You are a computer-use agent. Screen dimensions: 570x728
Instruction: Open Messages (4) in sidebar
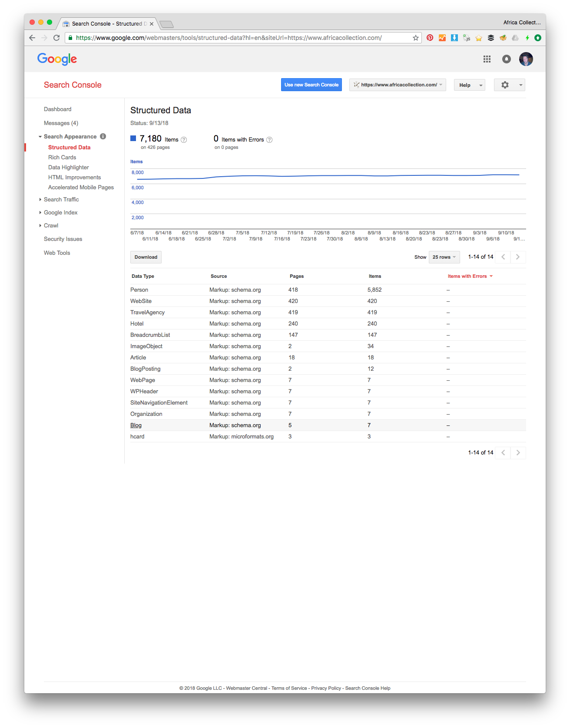tap(61, 123)
